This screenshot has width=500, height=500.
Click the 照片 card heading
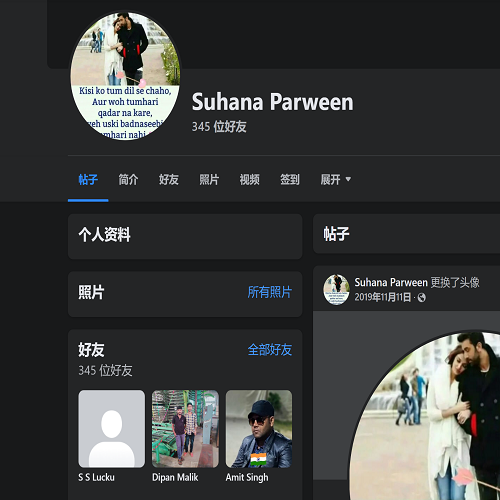91,292
